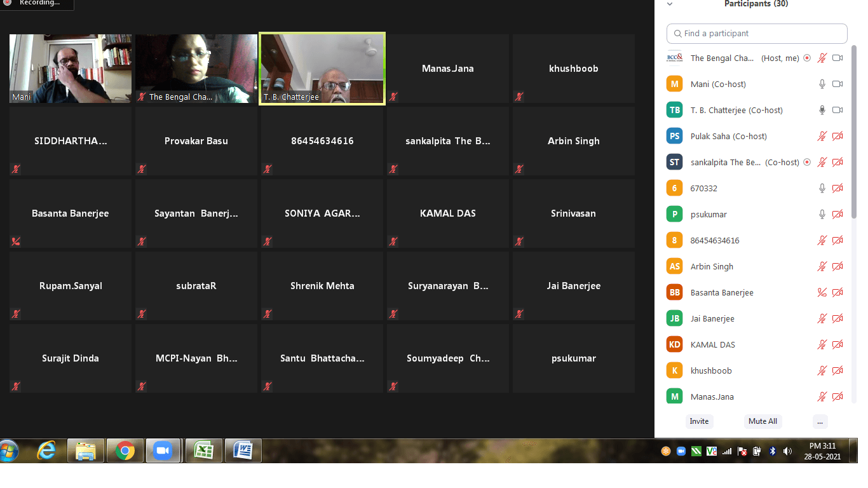868x488 pixels.
Task: Click the TB avatar for T. B. Chatterjee
Action: (x=674, y=110)
